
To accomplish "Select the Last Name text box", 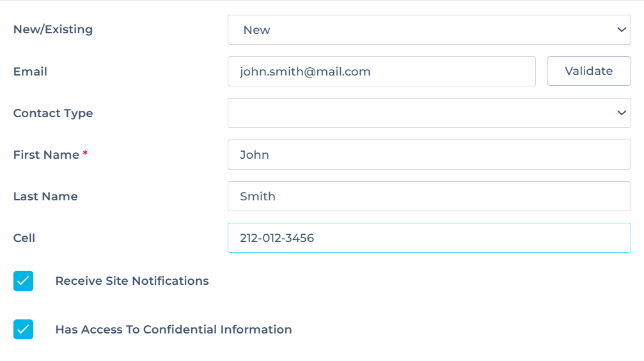I will [428, 197].
